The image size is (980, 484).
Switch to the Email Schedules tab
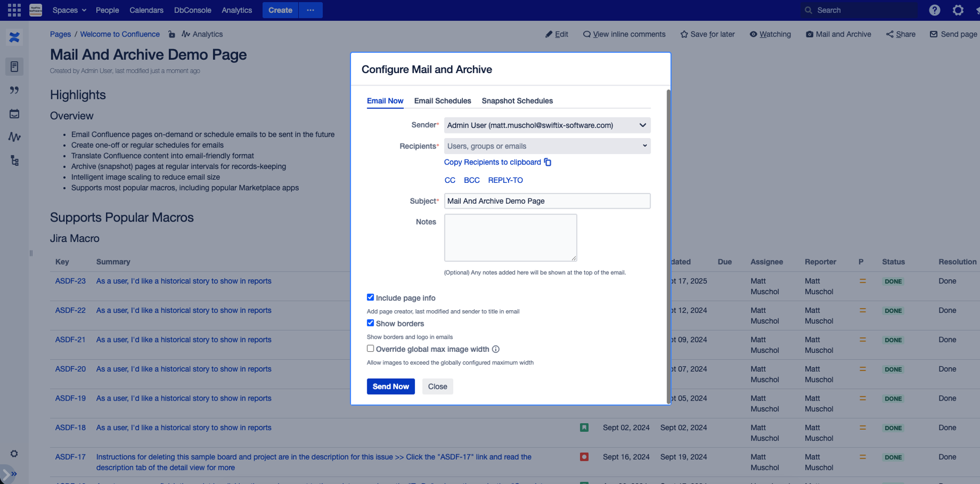[442, 101]
